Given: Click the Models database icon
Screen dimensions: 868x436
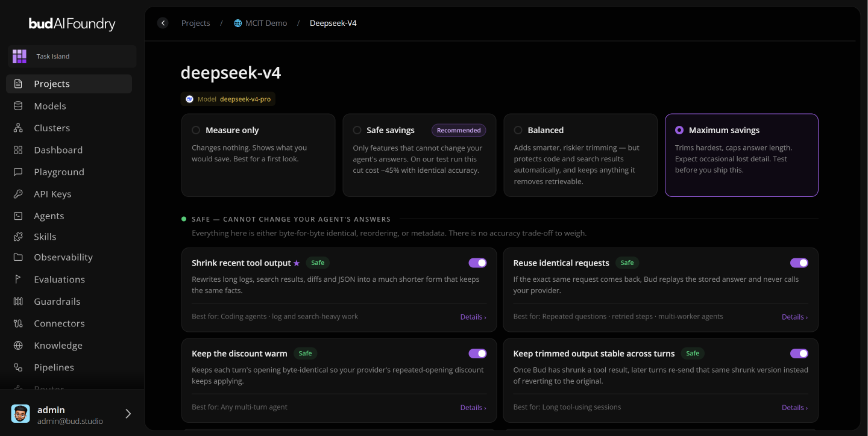Looking at the screenshot, I should (18, 106).
